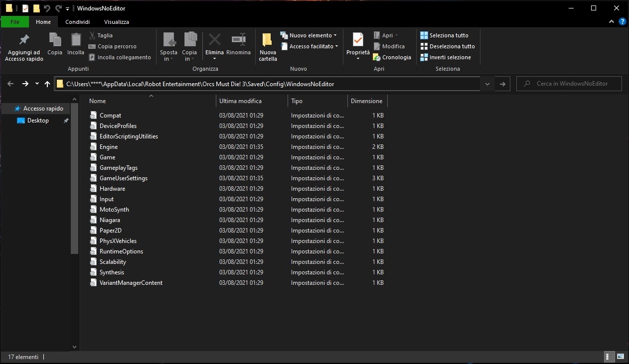The width and height of the screenshot is (629, 364).
Task: Click Apri in the ribbon
Action: coord(386,35)
